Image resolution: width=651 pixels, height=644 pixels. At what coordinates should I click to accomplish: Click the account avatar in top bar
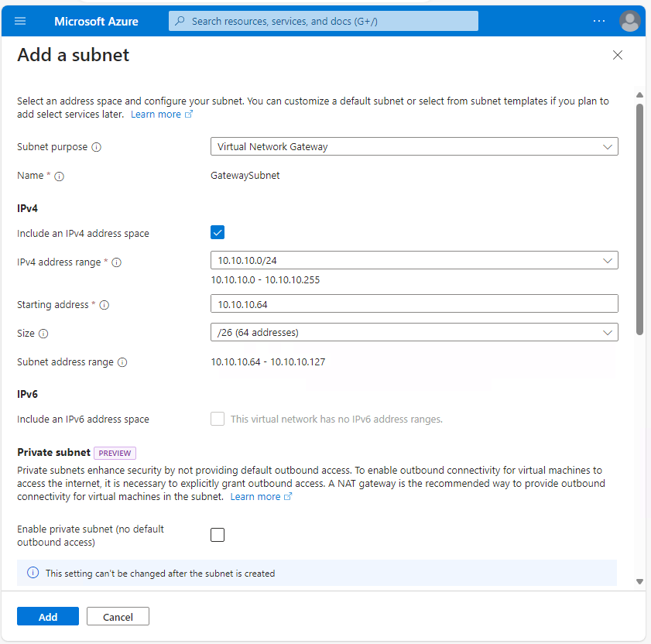click(x=629, y=21)
